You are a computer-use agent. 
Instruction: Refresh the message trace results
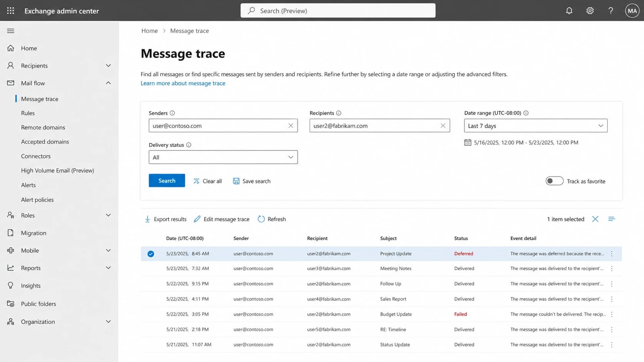point(272,219)
